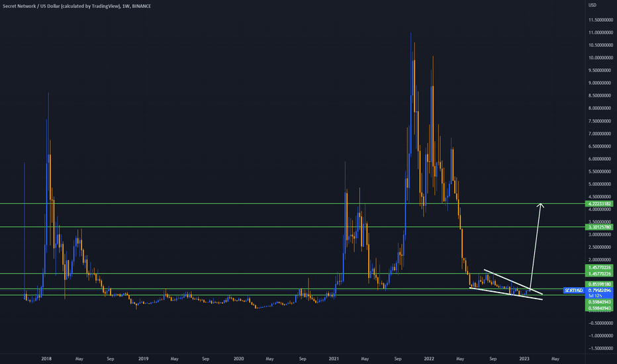Click the 3.30125780 green price label
617x364 pixels.
[x=599, y=227]
